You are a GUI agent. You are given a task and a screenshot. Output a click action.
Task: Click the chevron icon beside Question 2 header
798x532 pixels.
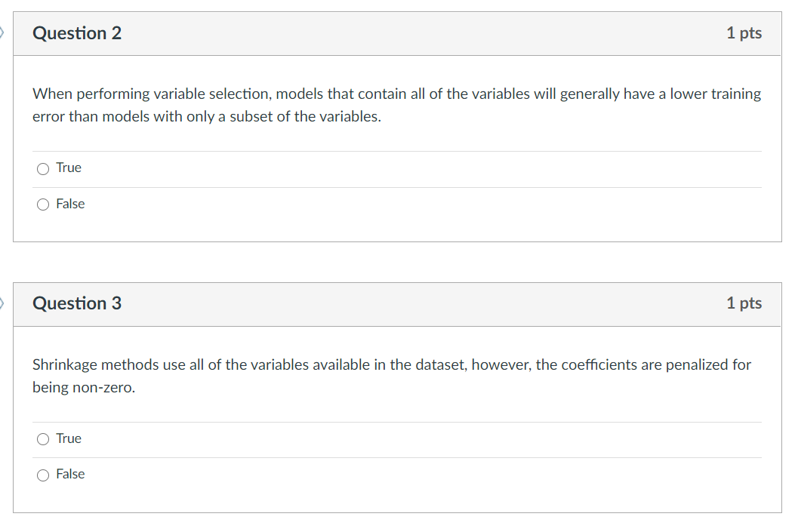point(2,33)
